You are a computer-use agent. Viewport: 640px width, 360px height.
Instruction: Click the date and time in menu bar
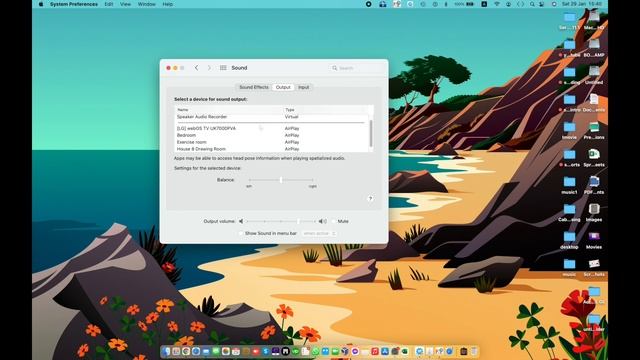point(582,4)
